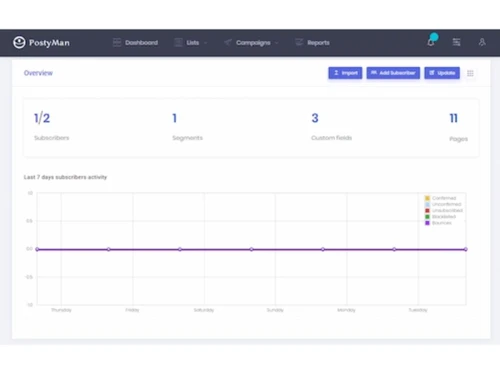Click the grid menu icon beside Update
Image resolution: width=500 pixels, height=375 pixels.
point(470,73)
